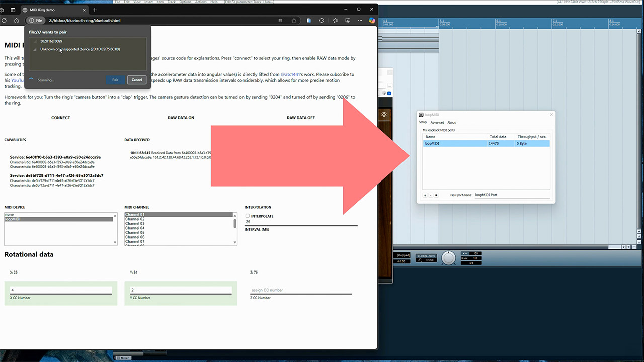The width and height of the screenshot is (644, 362).
Task: Go to the browser home page icon
Action: (x=17, y=21)
